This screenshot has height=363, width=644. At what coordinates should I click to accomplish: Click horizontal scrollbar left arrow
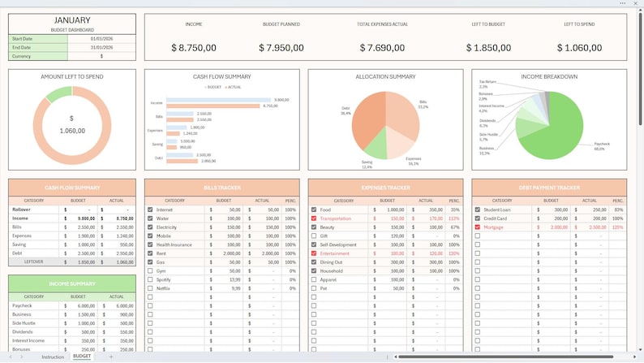[x=395, y=357]
